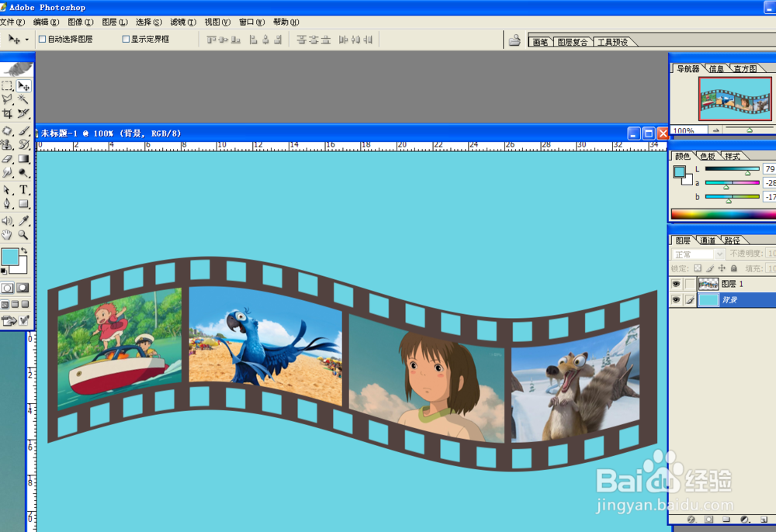Switch to 直方图 tab
776x532 pixels.
click(745, 69)
